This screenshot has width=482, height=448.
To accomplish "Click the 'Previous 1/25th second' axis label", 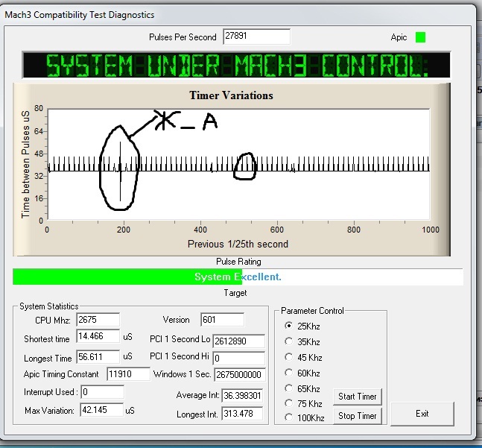I will coord(238,244).
